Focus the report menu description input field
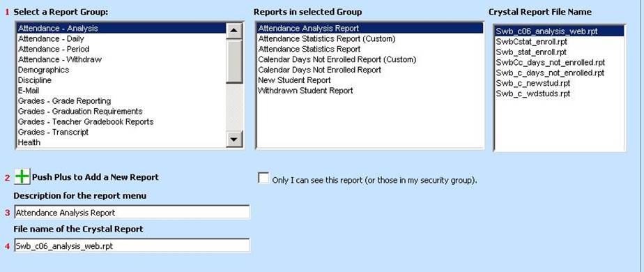 click(132, 213)
